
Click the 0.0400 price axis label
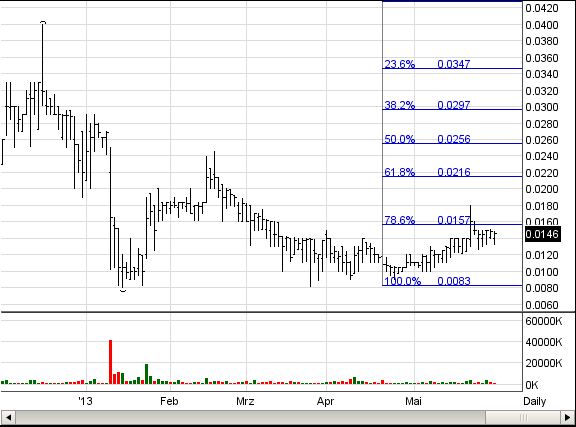(542, 25)
